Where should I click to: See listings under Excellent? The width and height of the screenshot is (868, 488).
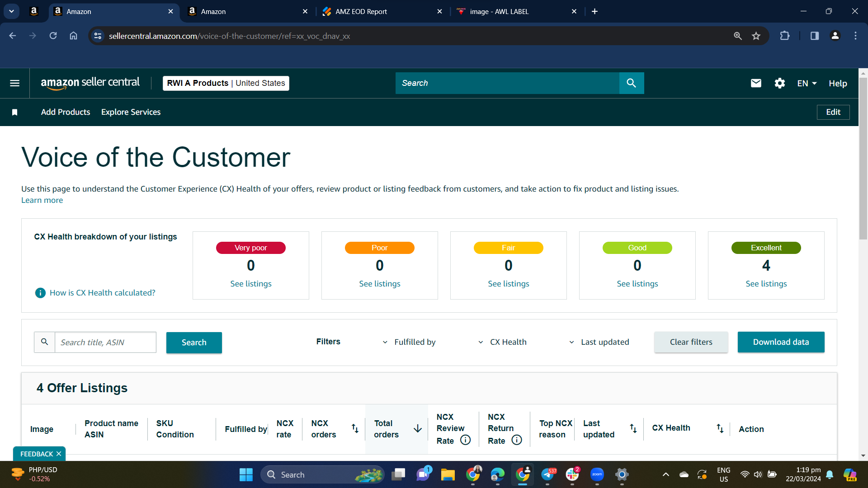766,284
